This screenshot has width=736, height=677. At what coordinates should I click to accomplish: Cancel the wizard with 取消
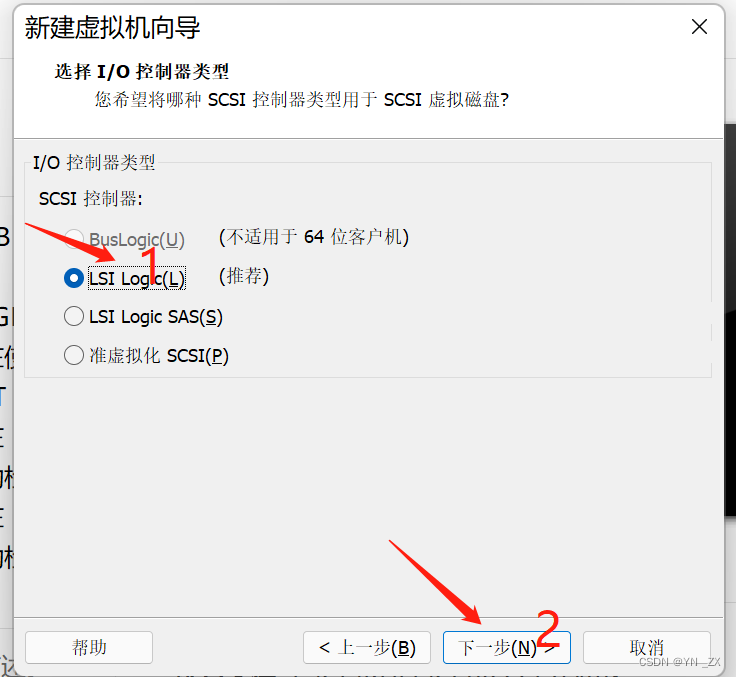[646, 647]
